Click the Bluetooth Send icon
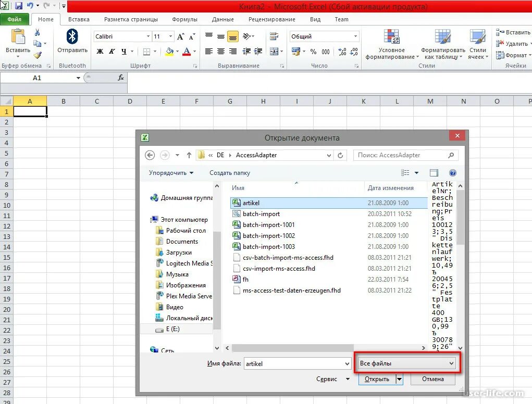The image size is (532, 404). click(x=72, y=36)
